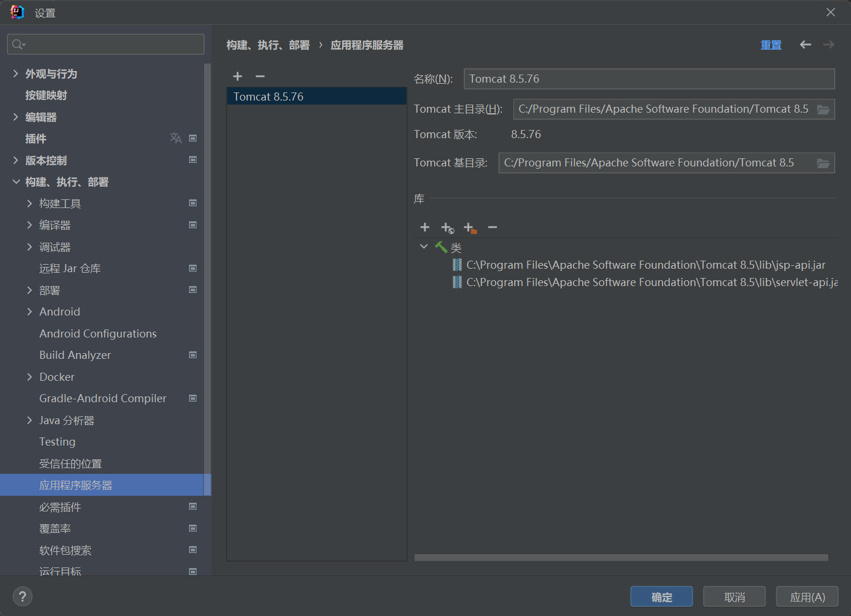Expand the 调试器 node
The width and height of the screenshot is (851, 616).
(x=29, y=247)
